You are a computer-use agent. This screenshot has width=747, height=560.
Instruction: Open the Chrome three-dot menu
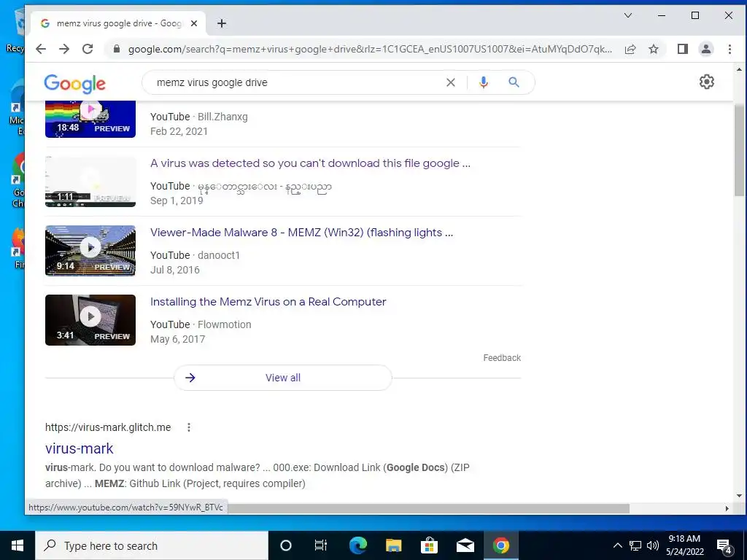click(729, 49)
